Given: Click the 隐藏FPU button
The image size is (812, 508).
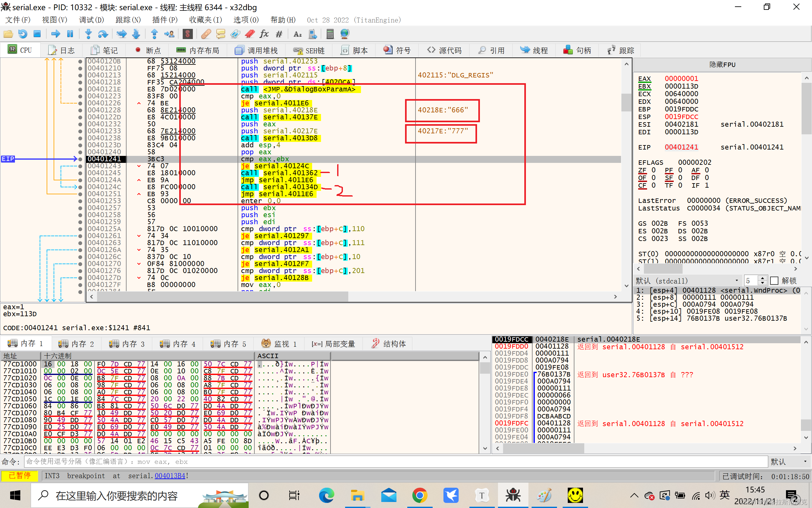Looking at the screenshot, I should coord(722,64).
